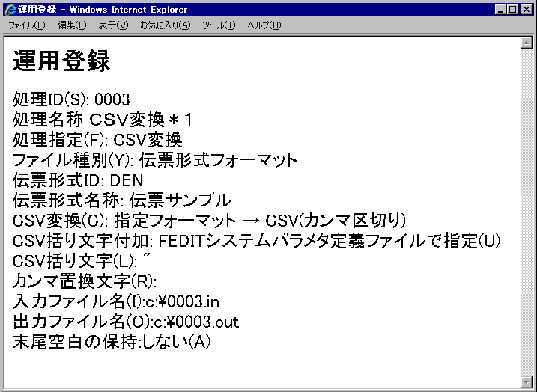Open the ツール(T) menu
The height and width of the screenshot is (392, 537).
click(219, 25)
